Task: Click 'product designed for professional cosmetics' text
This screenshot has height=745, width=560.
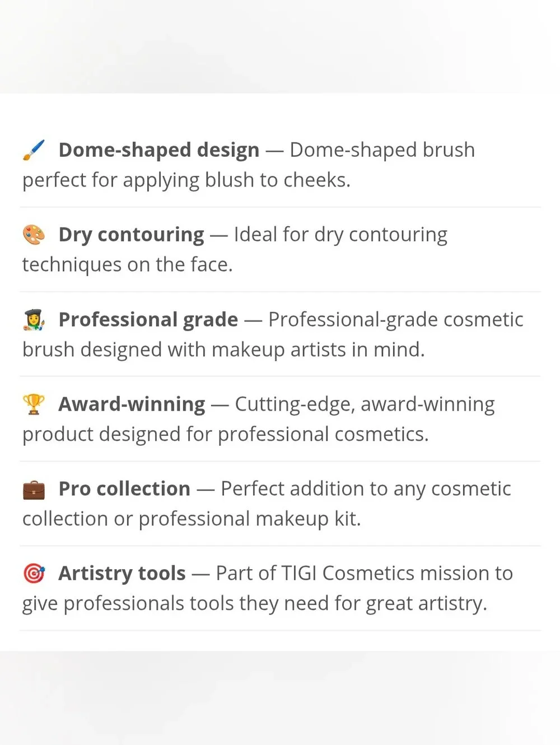Action: point(225,434)
